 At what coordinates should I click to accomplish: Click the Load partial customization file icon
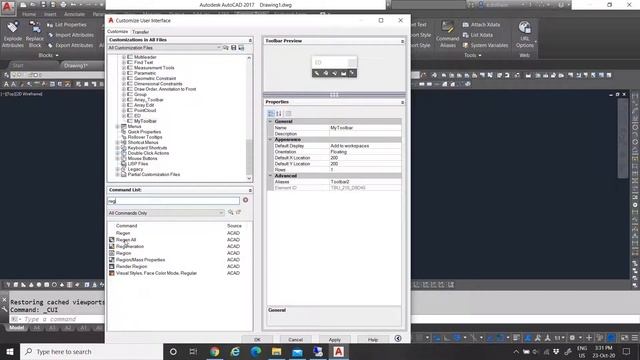click(x=225, y=48)
